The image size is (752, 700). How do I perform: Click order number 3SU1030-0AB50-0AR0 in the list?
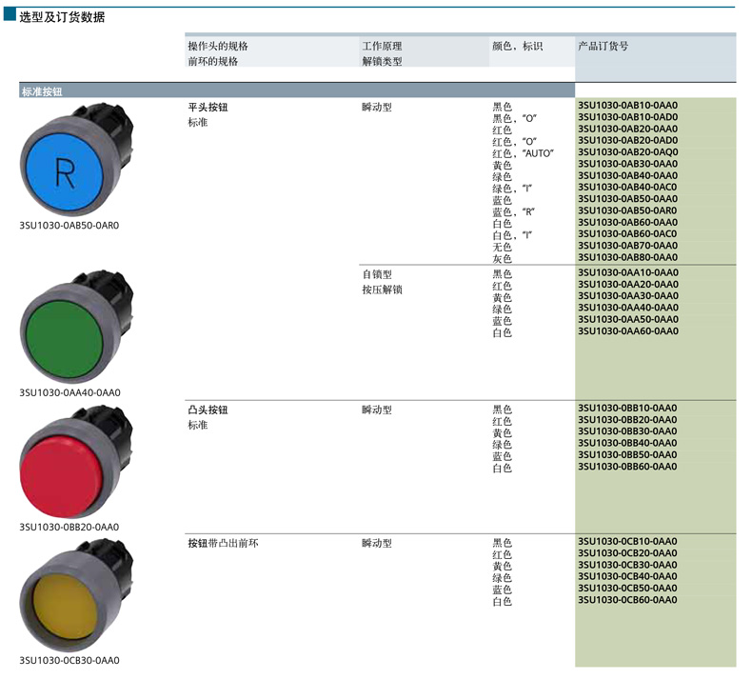tap(627, 210)
